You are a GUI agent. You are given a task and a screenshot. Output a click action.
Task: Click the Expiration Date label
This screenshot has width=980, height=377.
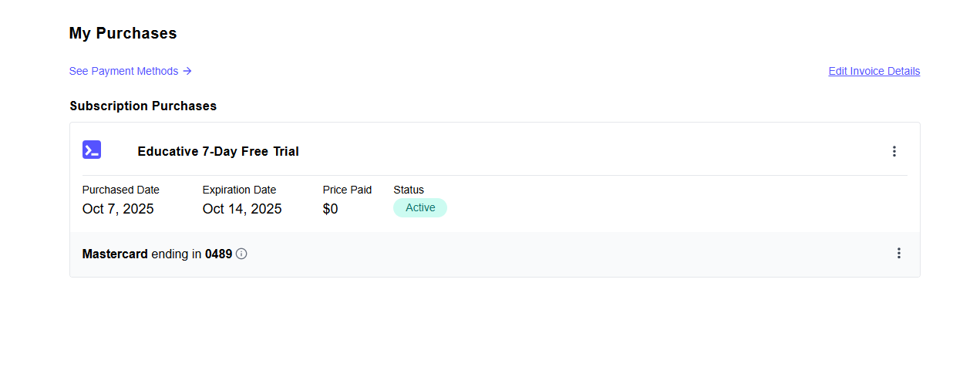coord(239,190)
